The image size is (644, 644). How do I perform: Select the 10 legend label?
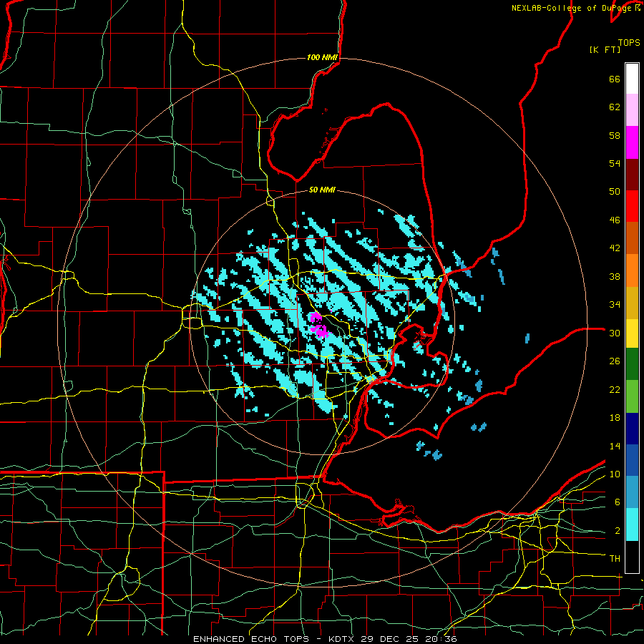(x=615, y=474)
